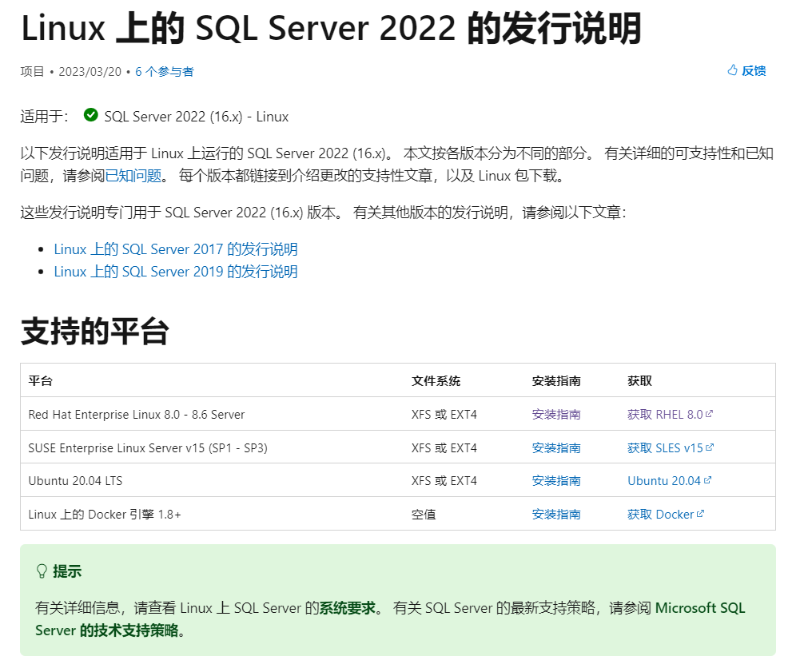Image resolution: width=808 pixels, height=672 pixels.
Task: Click 获取 Docker link
Action: pyautogui.click(x=665, y=515)
